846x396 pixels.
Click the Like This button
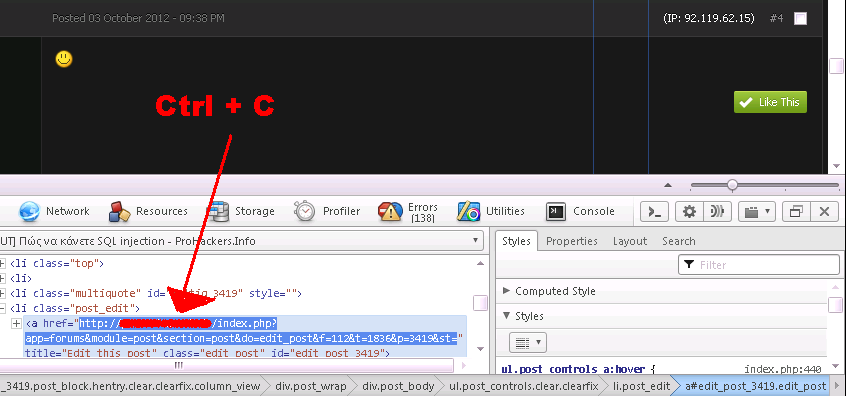770,102
